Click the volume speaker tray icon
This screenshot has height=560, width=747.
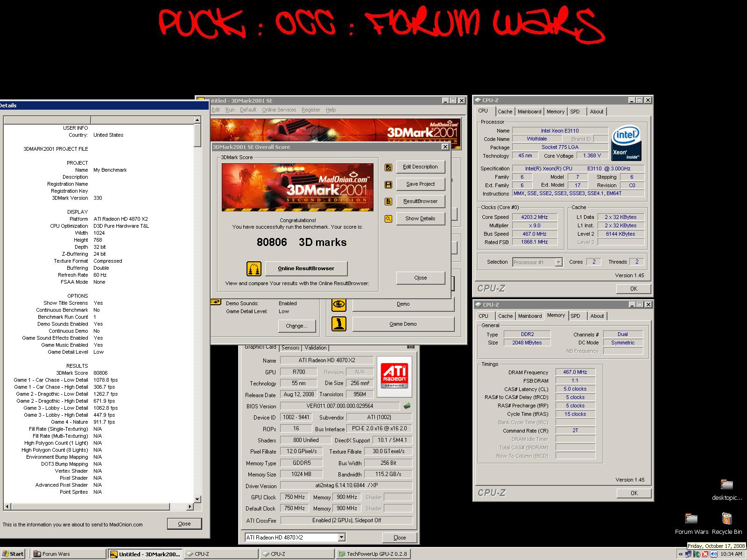(x=714, y=554)
